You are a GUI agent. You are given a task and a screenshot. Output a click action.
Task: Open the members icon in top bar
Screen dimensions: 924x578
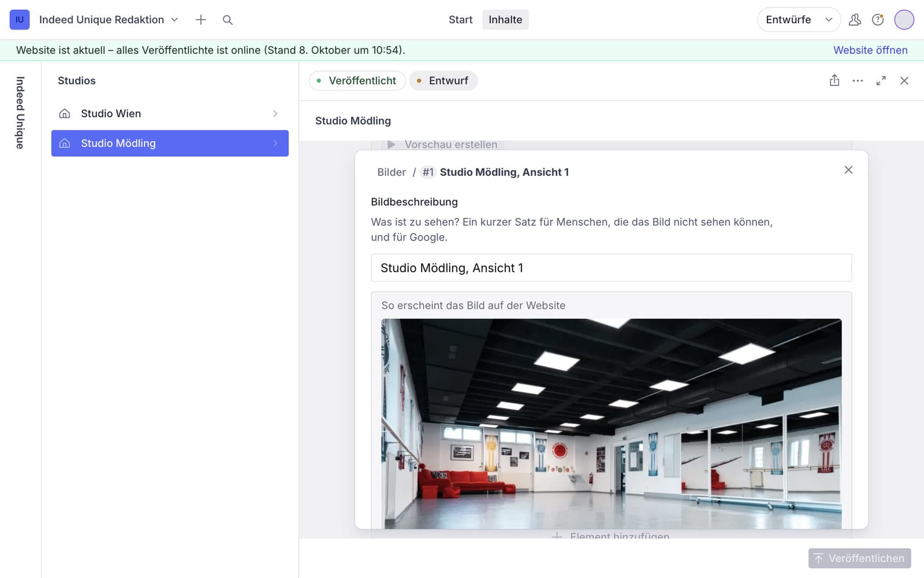tap(855, 20)
